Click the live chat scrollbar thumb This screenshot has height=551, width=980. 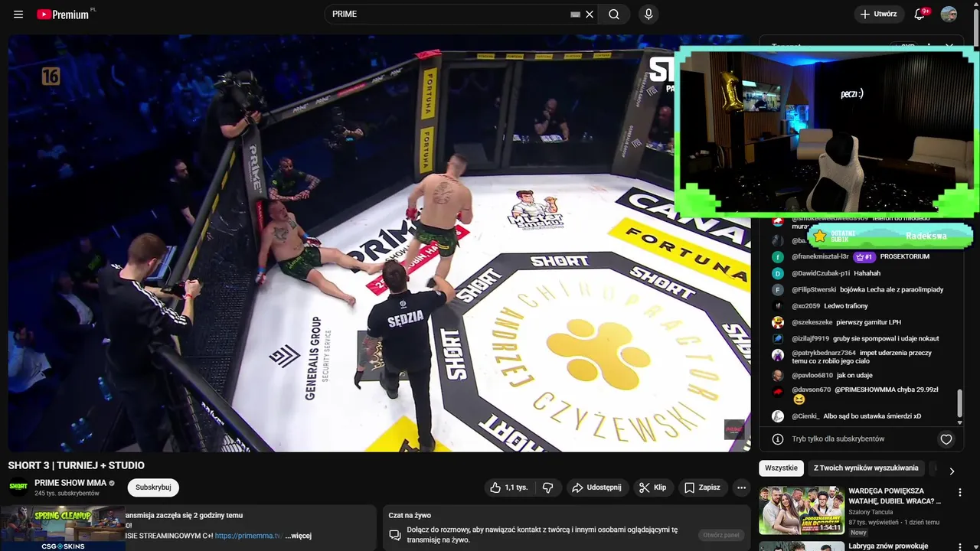(959, 403)
